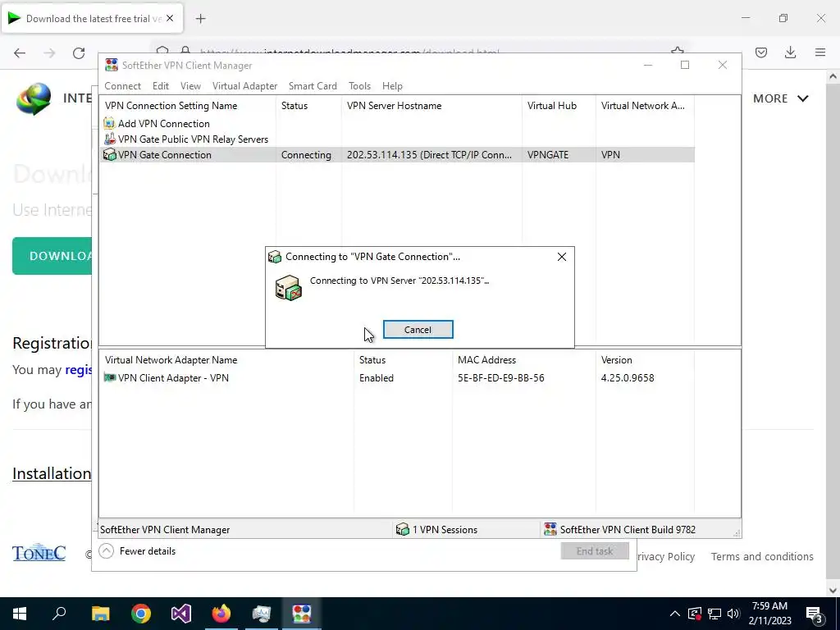The image size is (840, 630).
Task: Open the Terms and conditions link
Action: coord(762,557)
